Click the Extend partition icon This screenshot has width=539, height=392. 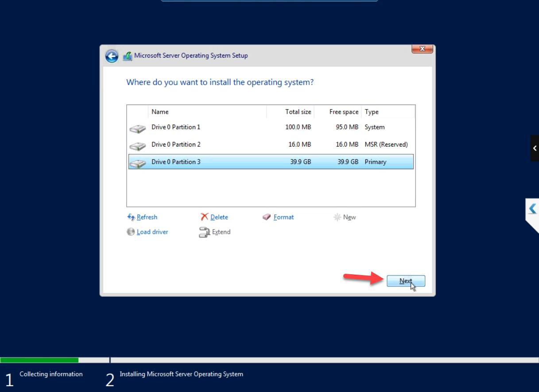point(204,232)
